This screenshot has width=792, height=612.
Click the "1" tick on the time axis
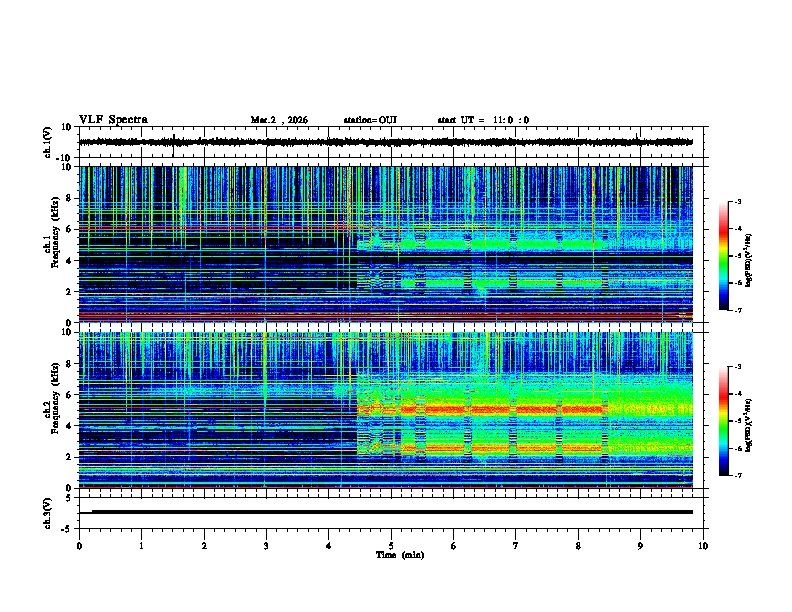point(141,546)
